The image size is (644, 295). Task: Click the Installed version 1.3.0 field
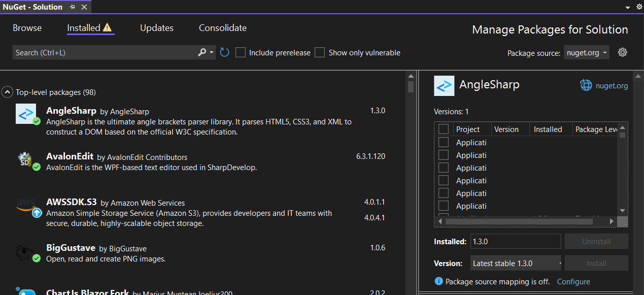point(516,241)
